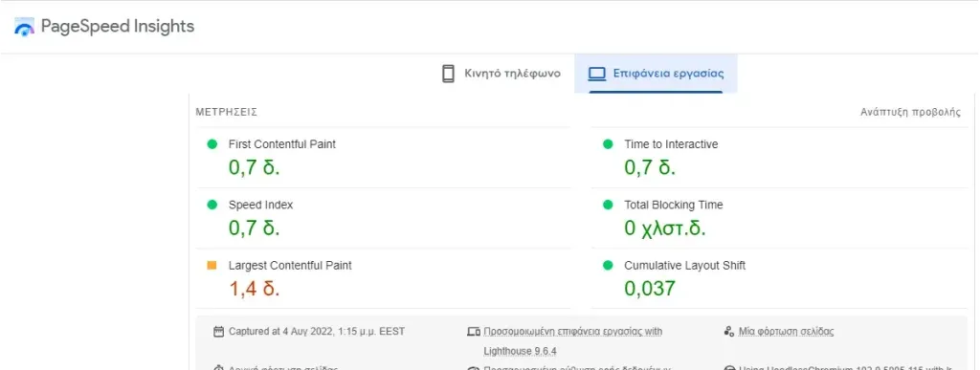Select Time to Interactive label

pos(671,144)
